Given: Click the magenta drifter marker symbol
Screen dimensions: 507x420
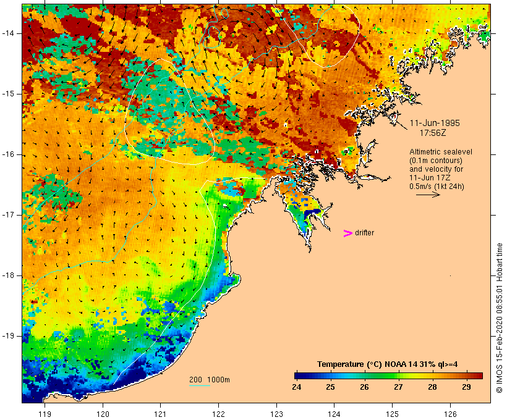Looking at the screenshot, I should click(x=348, y=233).
